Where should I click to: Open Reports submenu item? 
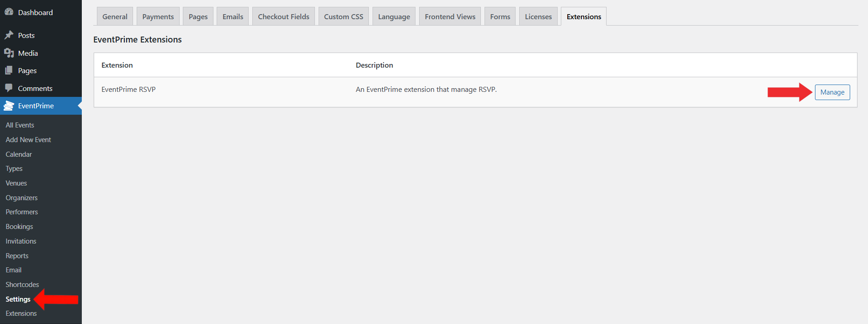click(x=17, y=255)
